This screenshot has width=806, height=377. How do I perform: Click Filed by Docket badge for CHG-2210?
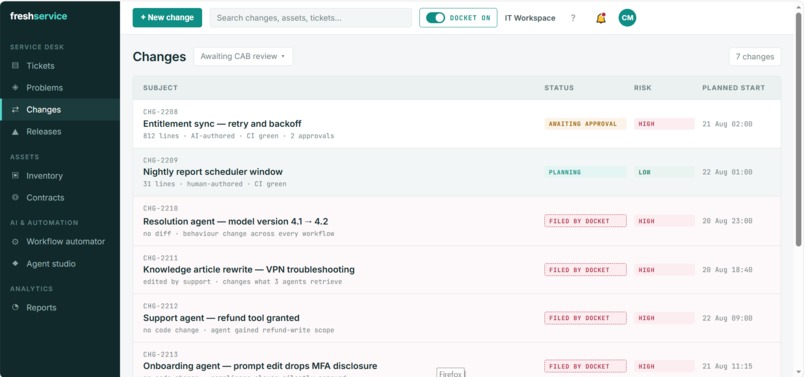pyautogui.click(x=585, y=221)
